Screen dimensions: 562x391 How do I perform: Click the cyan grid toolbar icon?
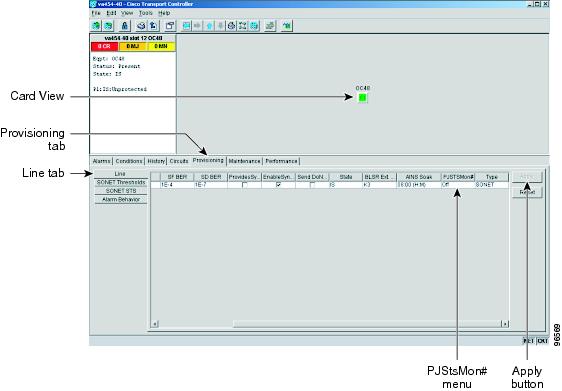click(254, 25)
